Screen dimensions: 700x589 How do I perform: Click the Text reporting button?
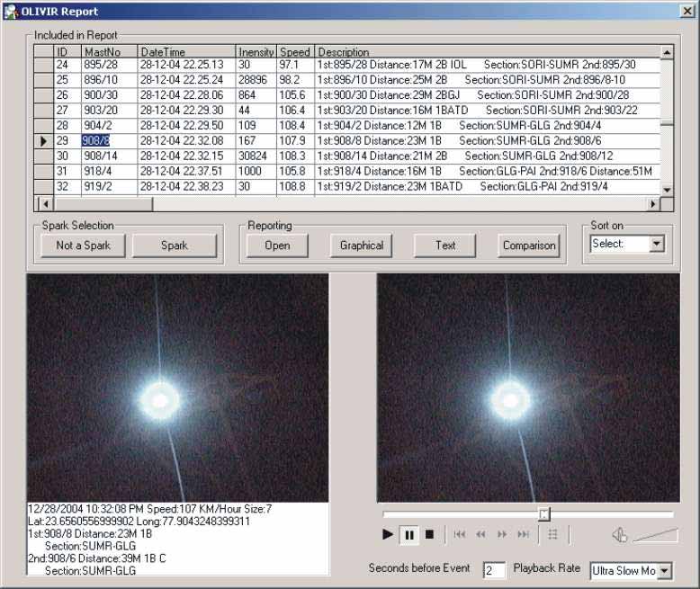point(445,245)
